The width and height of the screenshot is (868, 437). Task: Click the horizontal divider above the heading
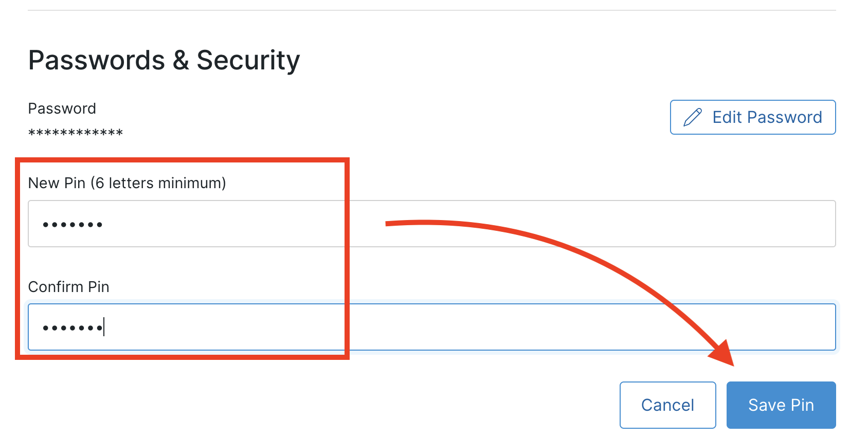(x=432, y=10)
